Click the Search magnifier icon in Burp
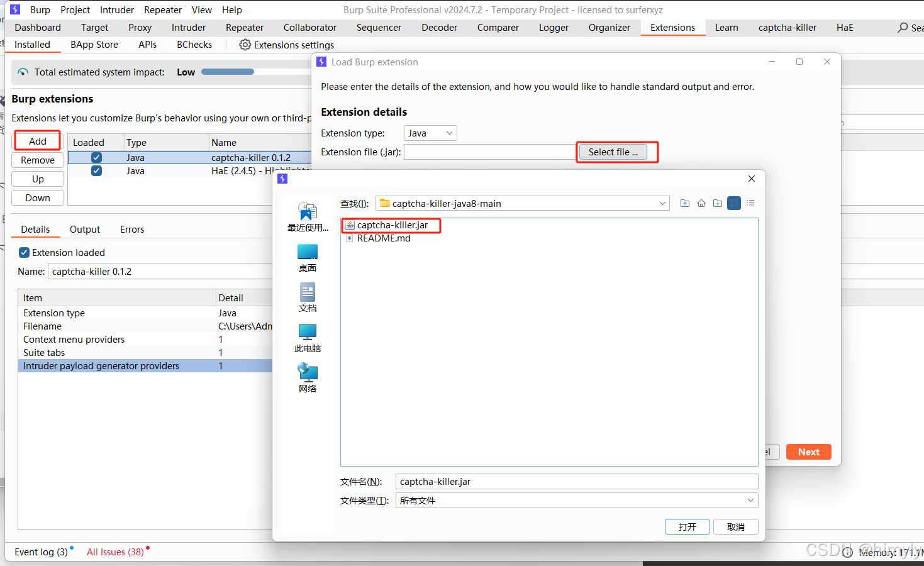Viewport: 924px width, 566px height. (x=903, y=28)
